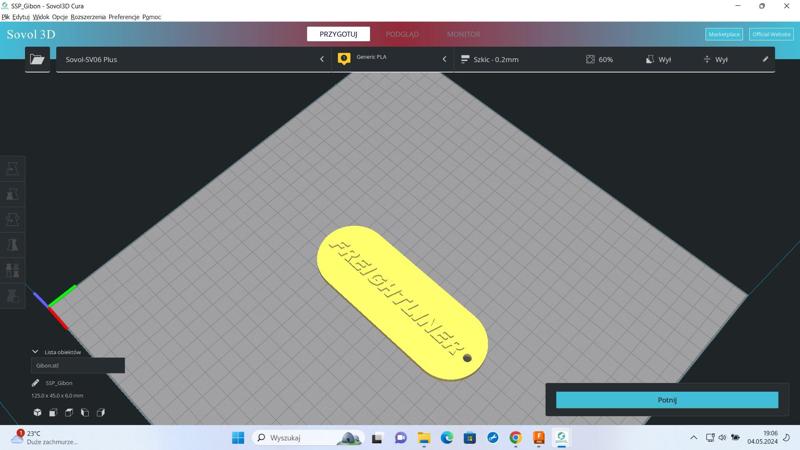Image resolution: width=800 pixels, height=450 pixels.
Task: Open the Preferencje menu
Action: pos(124,17)
